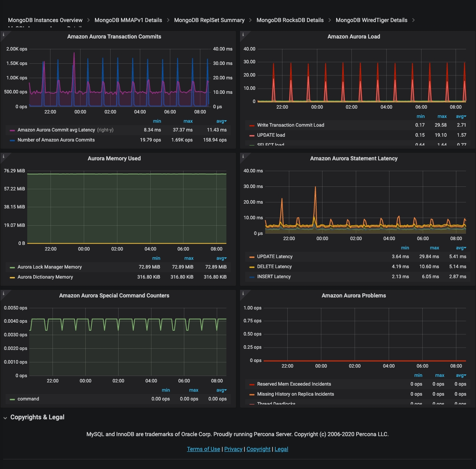Go to MongoDB WiredTiger Details dashboard
The image size is (476, 469).
[371, 20]
